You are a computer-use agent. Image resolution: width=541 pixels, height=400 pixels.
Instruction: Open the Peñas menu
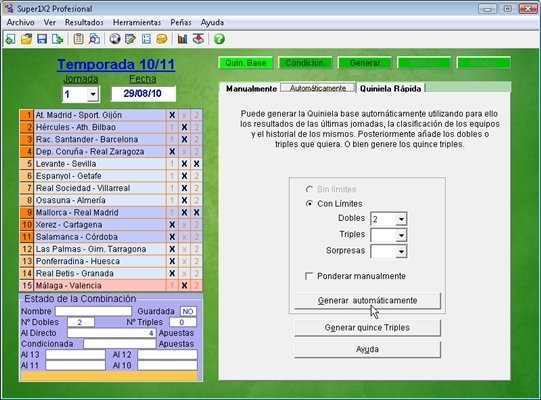(181, 22)
